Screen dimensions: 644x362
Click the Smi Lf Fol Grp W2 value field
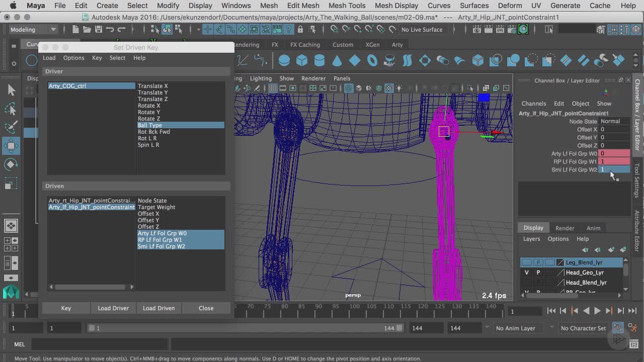click(x=614, y=169)
